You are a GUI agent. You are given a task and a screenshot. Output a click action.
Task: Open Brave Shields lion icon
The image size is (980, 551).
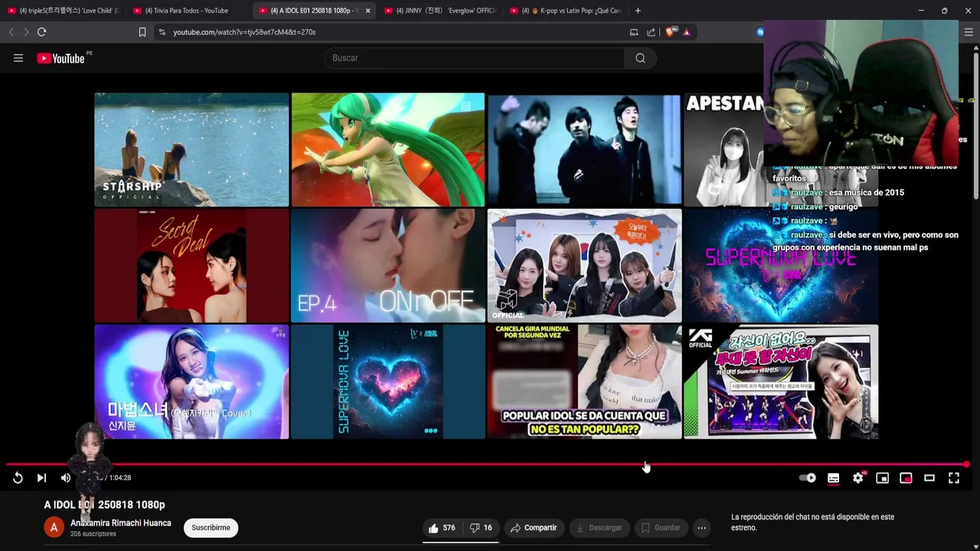click(x=670, y=32)
